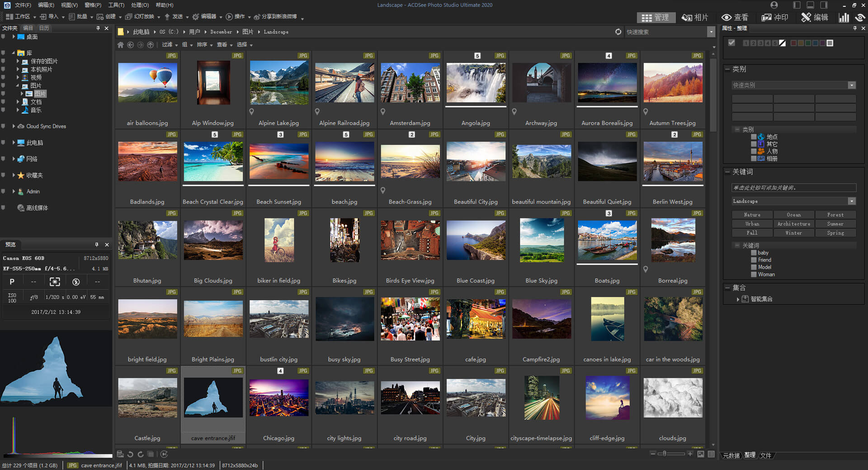868x470 pixels.
Task: Check the baby keyword checkbox
Action: click(754, 253)
